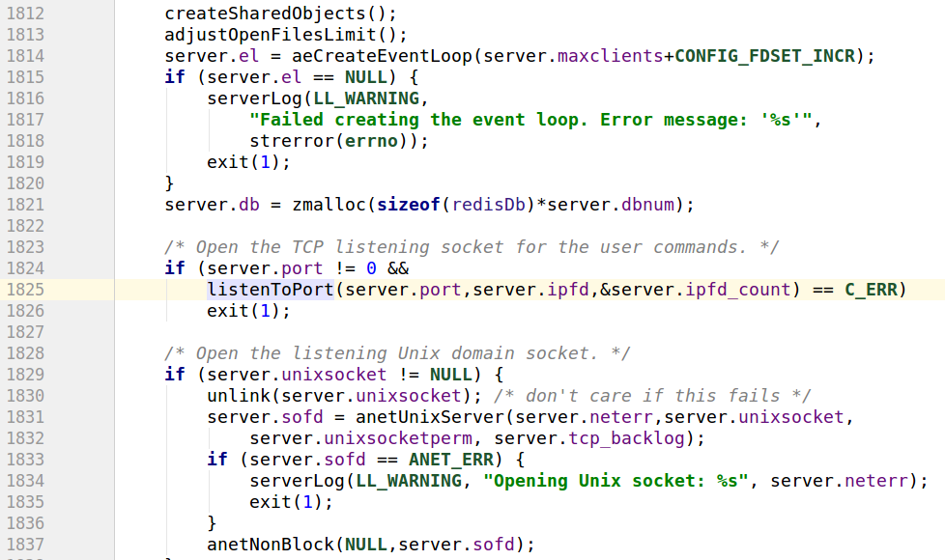This screenshot has width=945, height=560.
Task: Click the closing brace on line 1836
Action: 213,522
